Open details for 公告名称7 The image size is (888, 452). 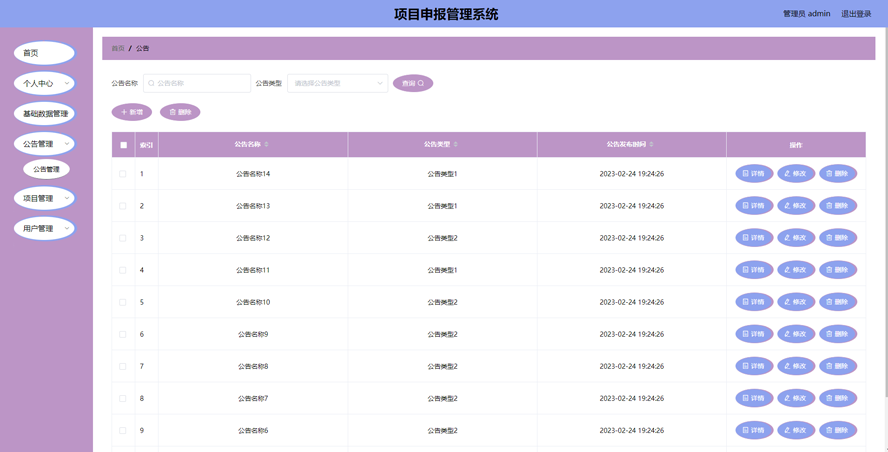[x=754, y=398]
